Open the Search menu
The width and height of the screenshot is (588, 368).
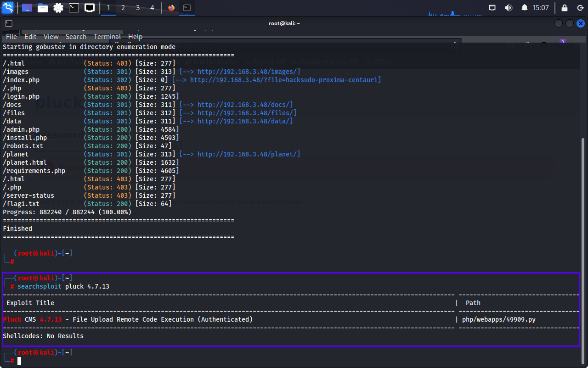tap(76, 37)
